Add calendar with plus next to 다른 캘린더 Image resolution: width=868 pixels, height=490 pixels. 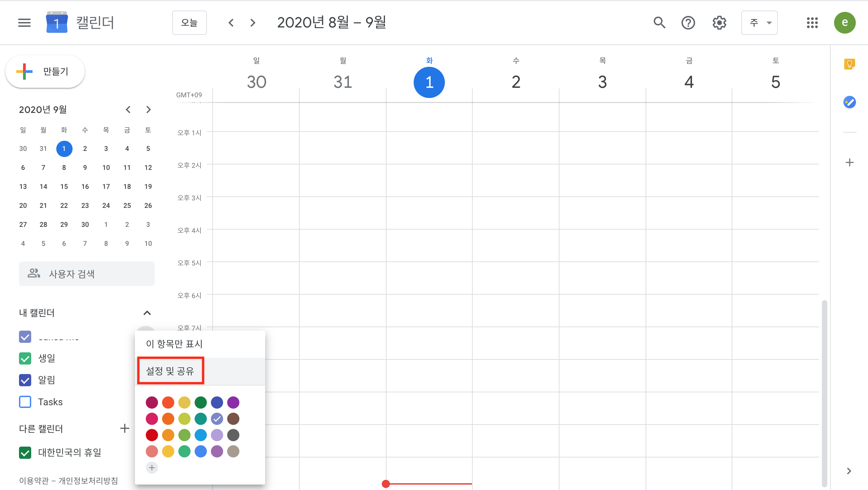tap(124, 428)
